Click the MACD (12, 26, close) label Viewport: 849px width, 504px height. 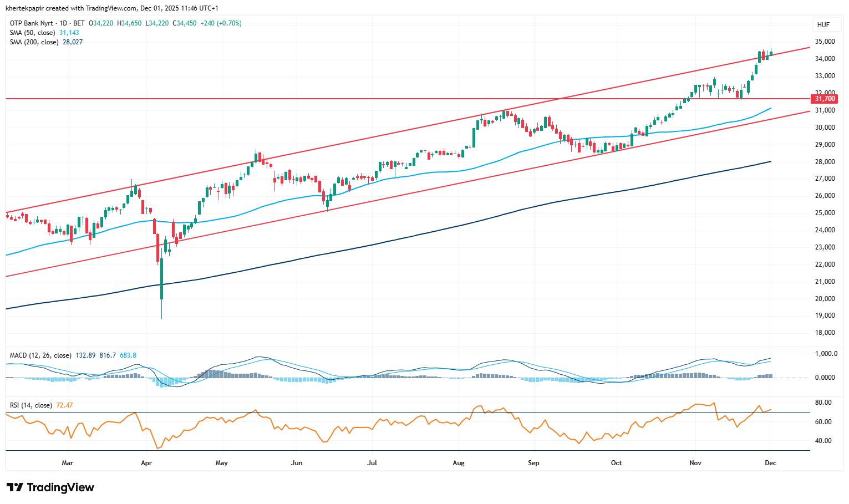[40, 355]
